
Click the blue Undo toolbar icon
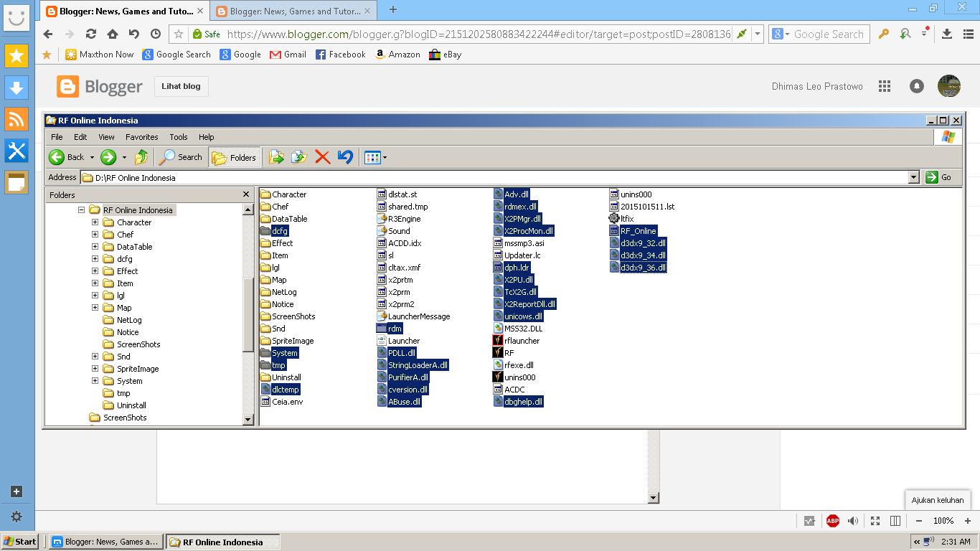(x=345, y=157)
